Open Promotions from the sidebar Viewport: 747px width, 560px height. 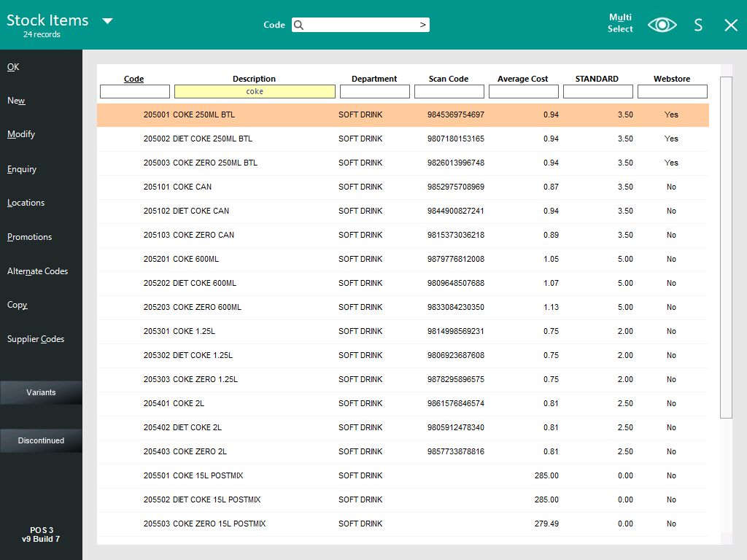tap(29, 237)
